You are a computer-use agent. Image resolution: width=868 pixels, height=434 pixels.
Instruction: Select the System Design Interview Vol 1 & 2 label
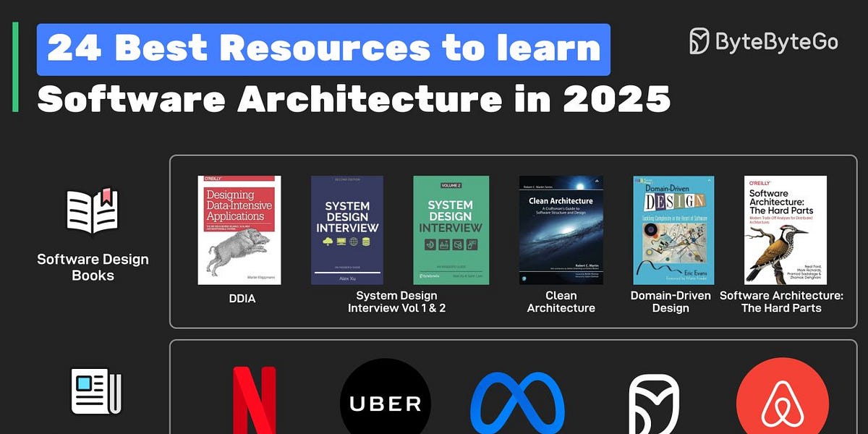(x=396, y=302)
